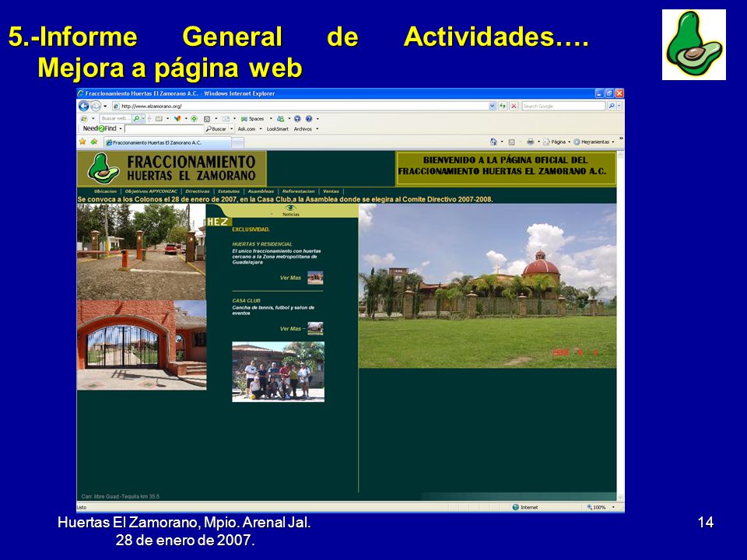Click the address bar showing elzamorano.org
Image resolution: width=747 pixels, height=560 pixels.
300,107
